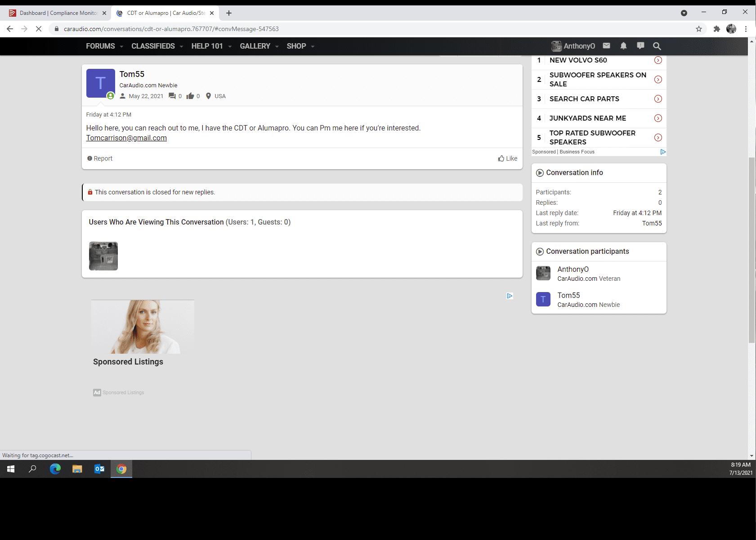Like Tom55's message
This screenshot has height=540, width=756.
[508, 158]
